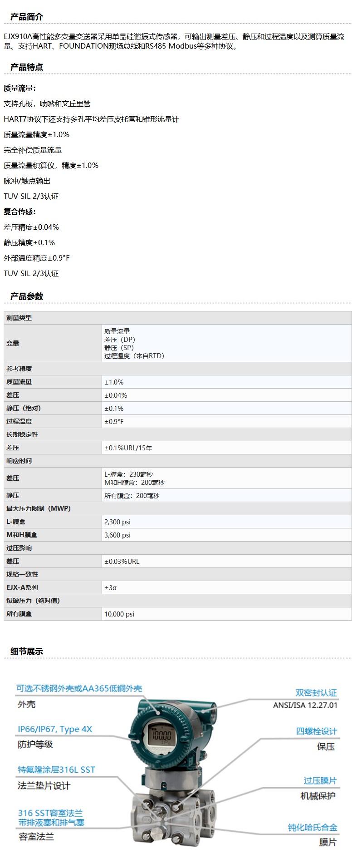Image resolution: width=352 pixels, height=868 pixels.
Task: Click the 爆破压力（绝对值） header row
Action: pyautogui.click(x=177, y=601)
